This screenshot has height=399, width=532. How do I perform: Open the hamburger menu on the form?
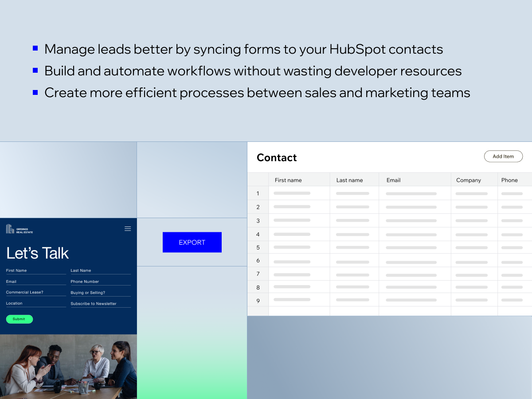pyautogui.click(x=128, y=229)
